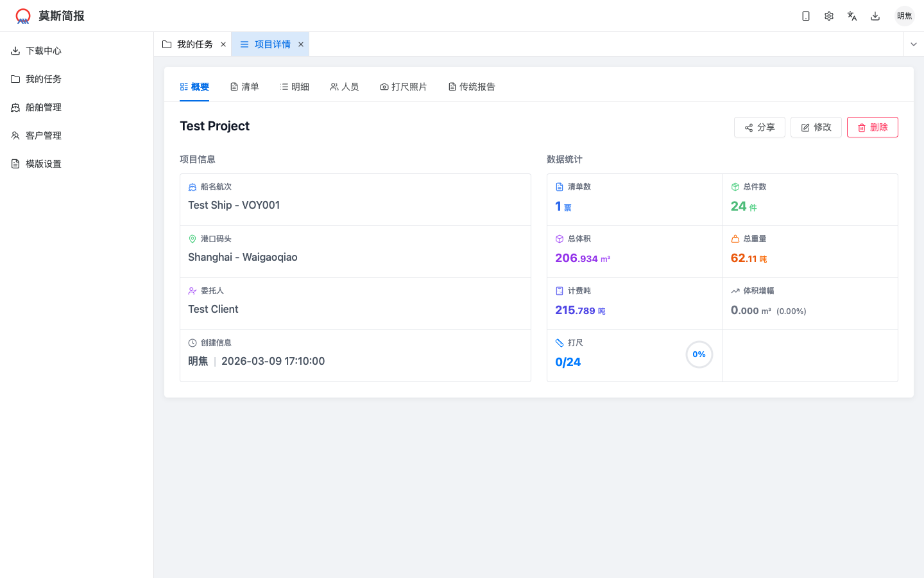Viewport: 924px width, 578px height.
Task: Open 模版设置 in the sidebar
Action: coord(44,164)
